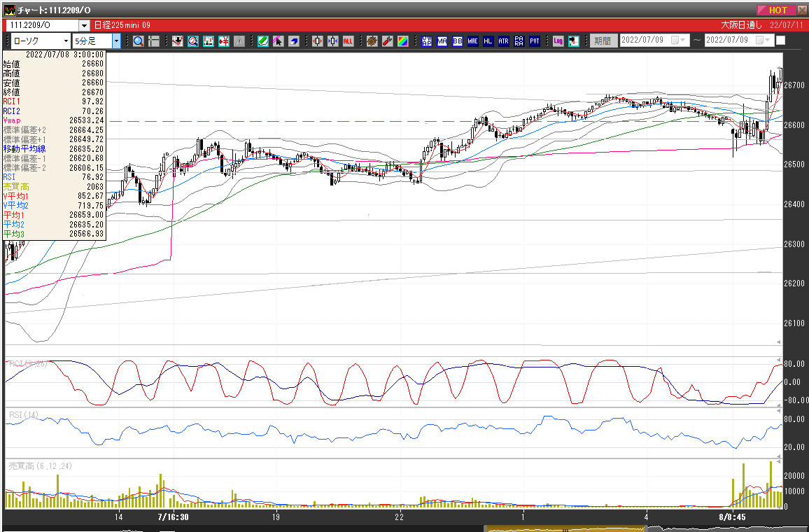Click the 平均1 row in data panel

[x=54, y=215]
